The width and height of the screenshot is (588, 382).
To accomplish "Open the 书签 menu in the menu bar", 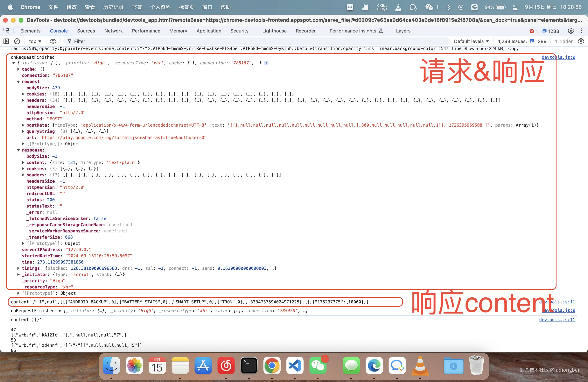I will coord(137,7).
